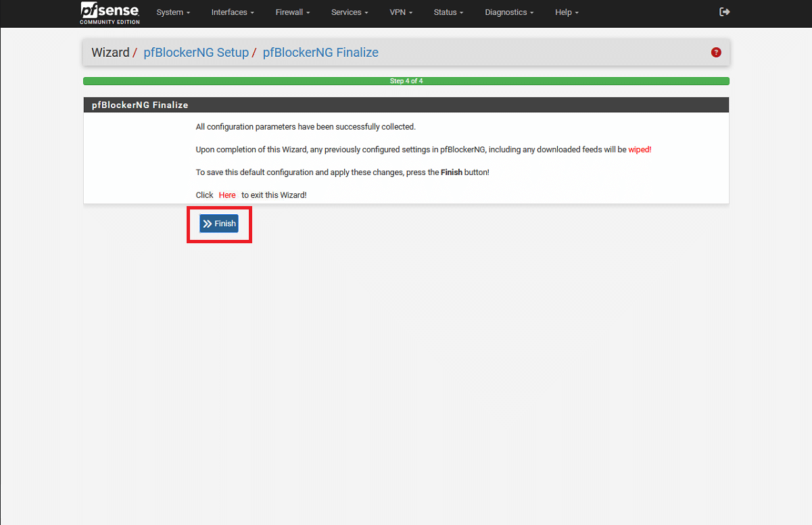Open the Interfaces dropdown menu
812x525 pixels.
[x=233, y=12]
